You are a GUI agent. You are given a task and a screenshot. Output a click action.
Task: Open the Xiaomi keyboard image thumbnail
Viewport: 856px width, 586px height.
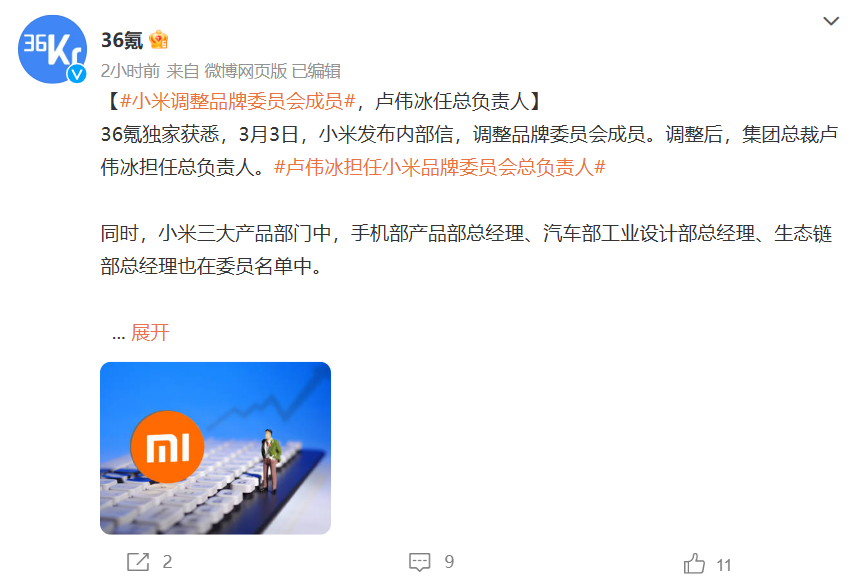(216, 448)
